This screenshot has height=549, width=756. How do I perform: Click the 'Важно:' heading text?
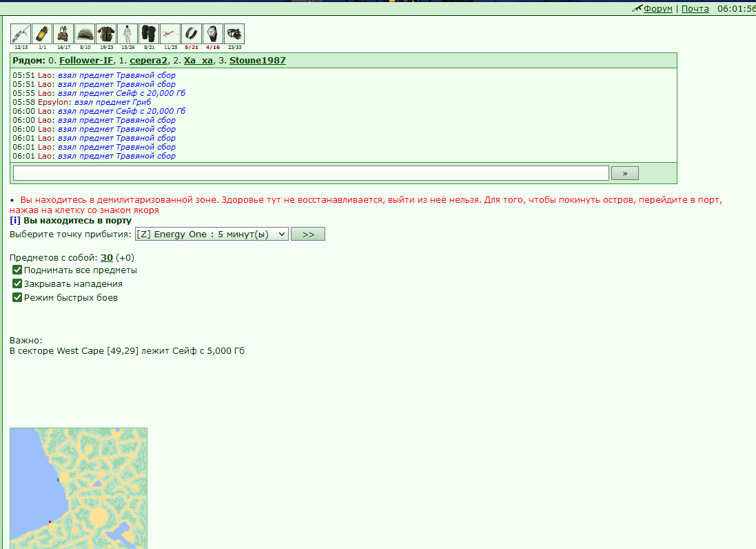tap(26, 340)
